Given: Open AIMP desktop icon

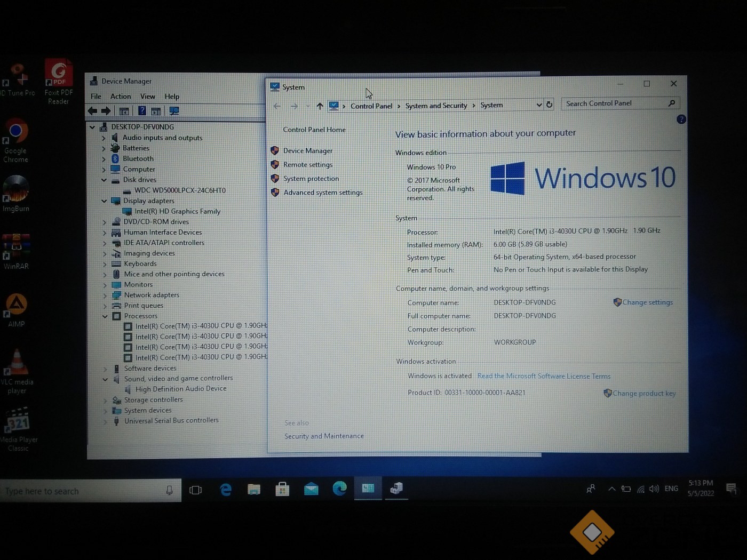Looking at the screenshot, I should (17, 309).
